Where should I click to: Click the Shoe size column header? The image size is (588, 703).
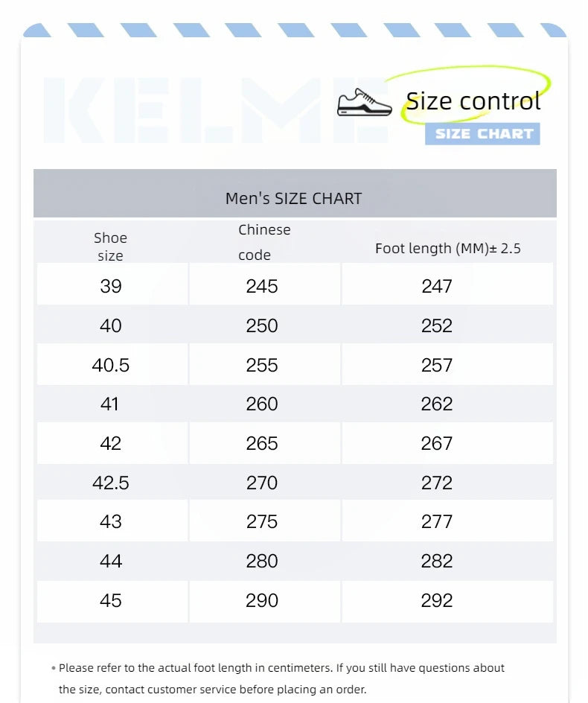click(x=110, y=246)
